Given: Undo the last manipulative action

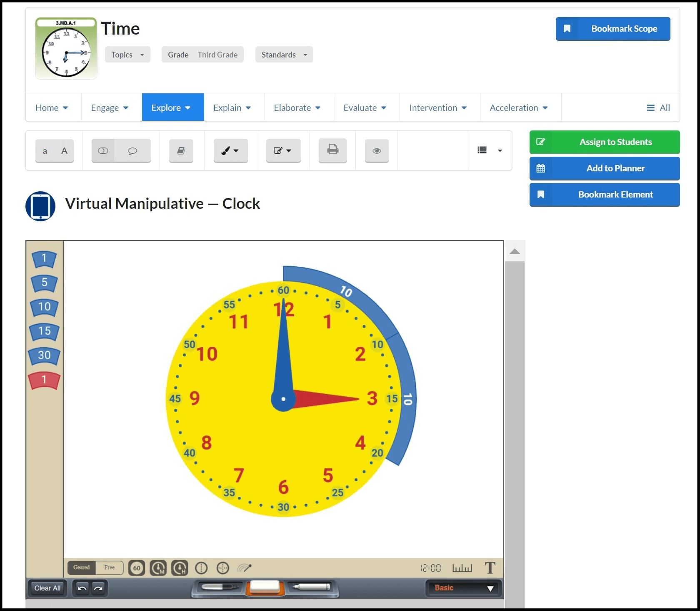Looking at the screenshot, I should click(82, 588).
